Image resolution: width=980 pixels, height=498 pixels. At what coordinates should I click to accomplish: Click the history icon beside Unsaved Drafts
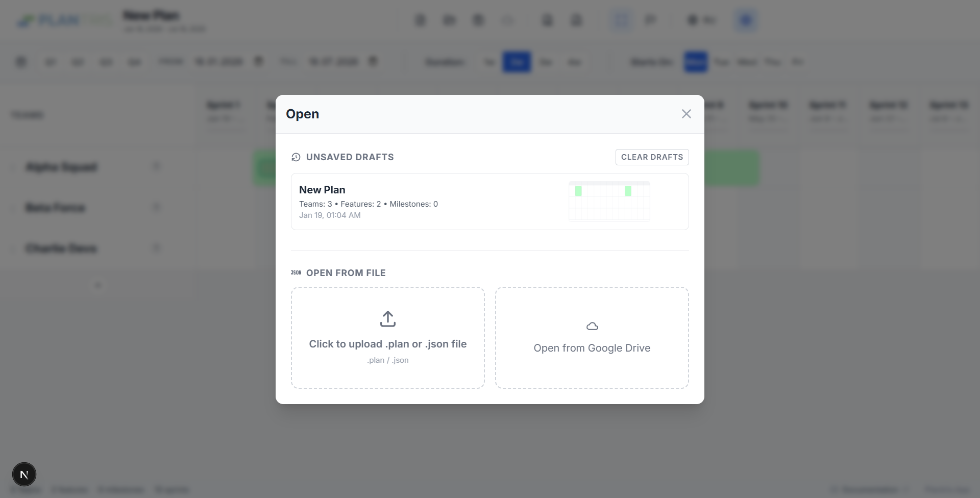(x=296, y=157)
